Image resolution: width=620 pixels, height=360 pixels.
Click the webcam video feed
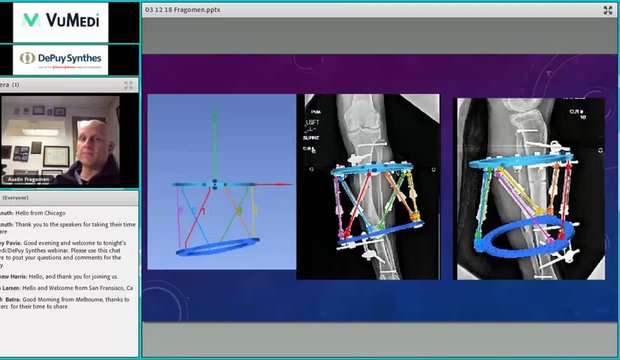[60, 140]
